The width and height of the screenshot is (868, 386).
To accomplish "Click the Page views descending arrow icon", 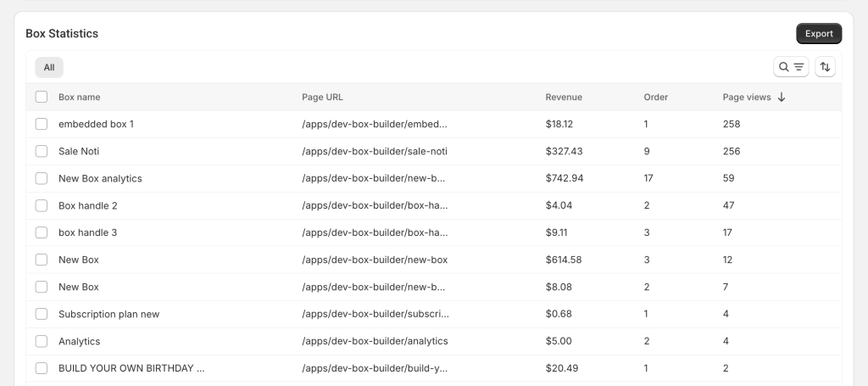I will click(782, 98).
